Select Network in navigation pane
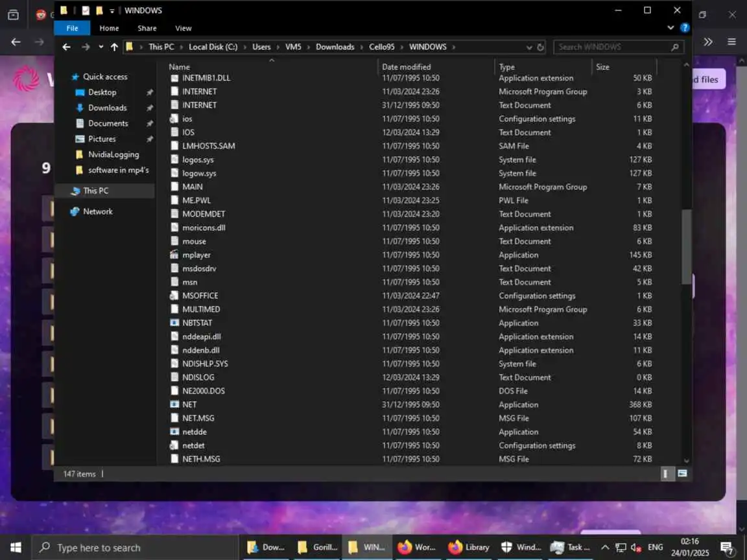This screenshot has width=747, height=560. [x=97, y=211]
